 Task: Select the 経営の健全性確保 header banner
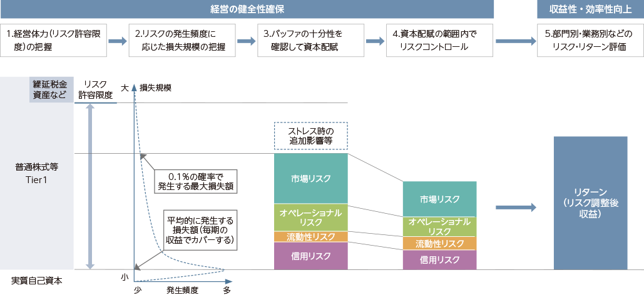point(247,9)
